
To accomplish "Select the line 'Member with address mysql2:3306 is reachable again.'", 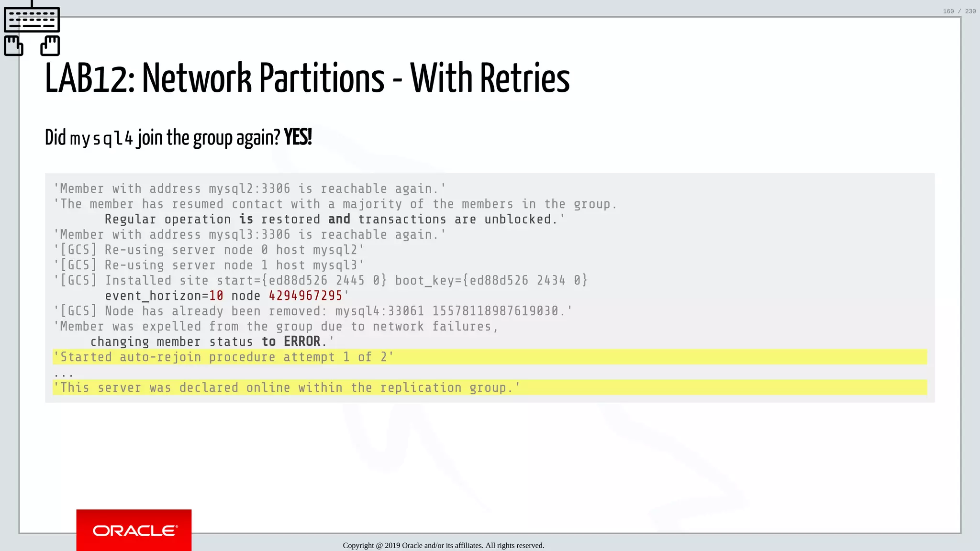I will [249, 189].
